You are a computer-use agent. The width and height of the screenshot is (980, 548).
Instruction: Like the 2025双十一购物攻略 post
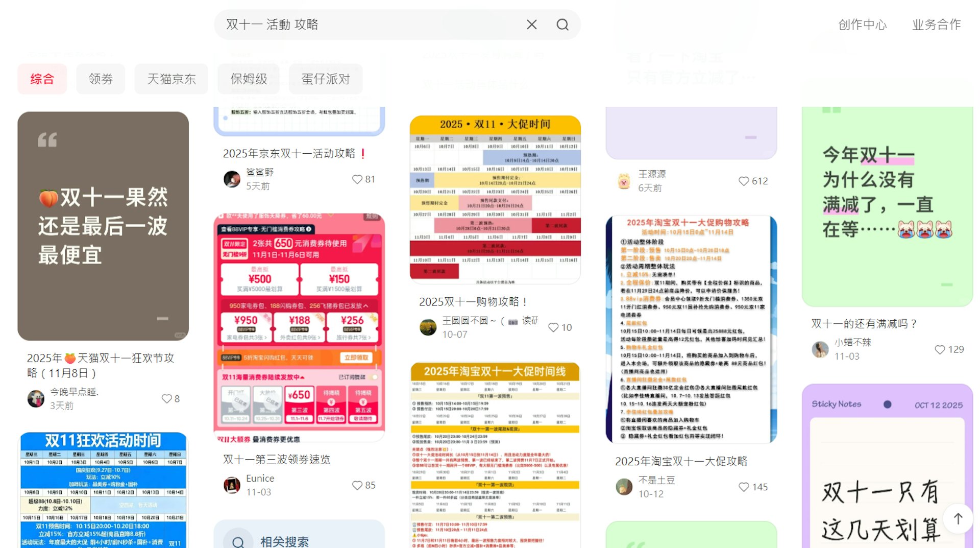click(553, 327)
